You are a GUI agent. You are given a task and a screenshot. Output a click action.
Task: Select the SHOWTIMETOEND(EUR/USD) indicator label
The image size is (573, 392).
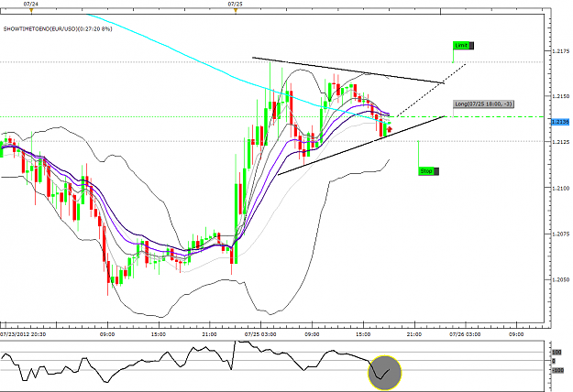[x=58, y=28]
